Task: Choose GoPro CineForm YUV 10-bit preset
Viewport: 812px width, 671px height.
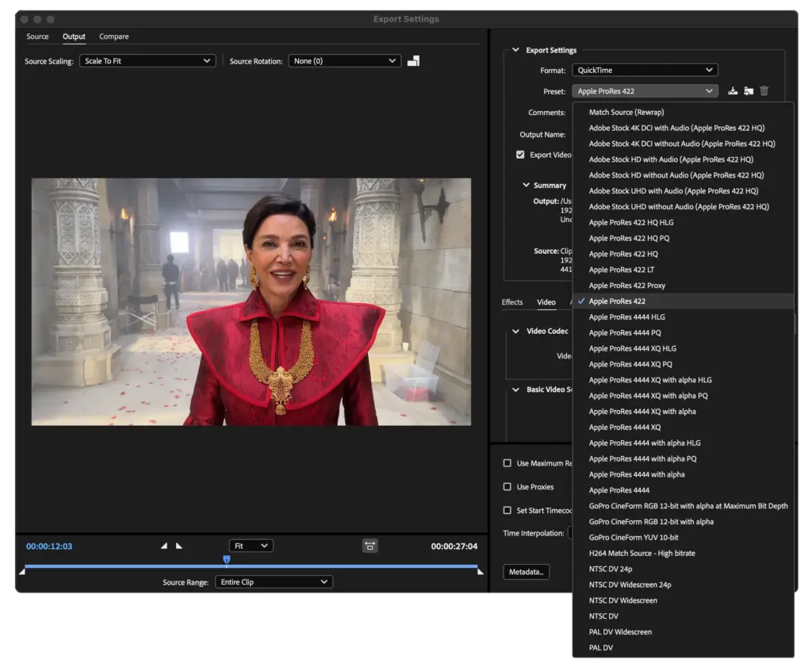Action: [x=683, y=537]
